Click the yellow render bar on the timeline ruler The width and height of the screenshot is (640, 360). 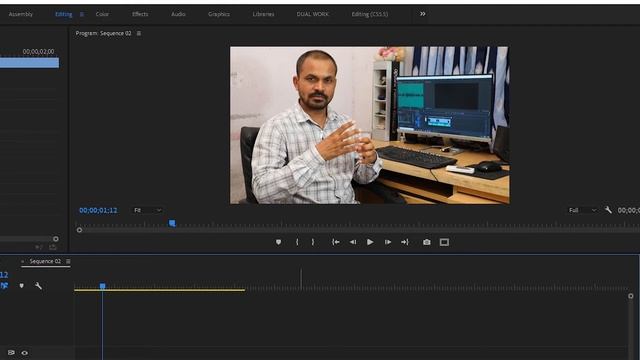click(160, 290)
